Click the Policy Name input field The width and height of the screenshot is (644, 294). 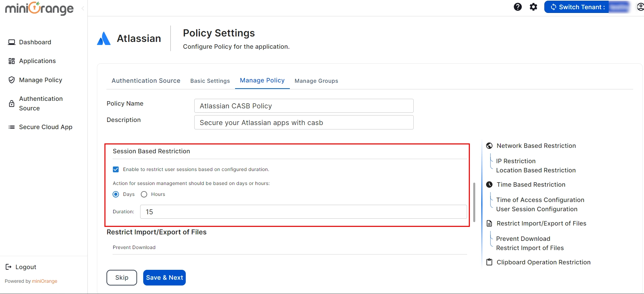point(304,106)
